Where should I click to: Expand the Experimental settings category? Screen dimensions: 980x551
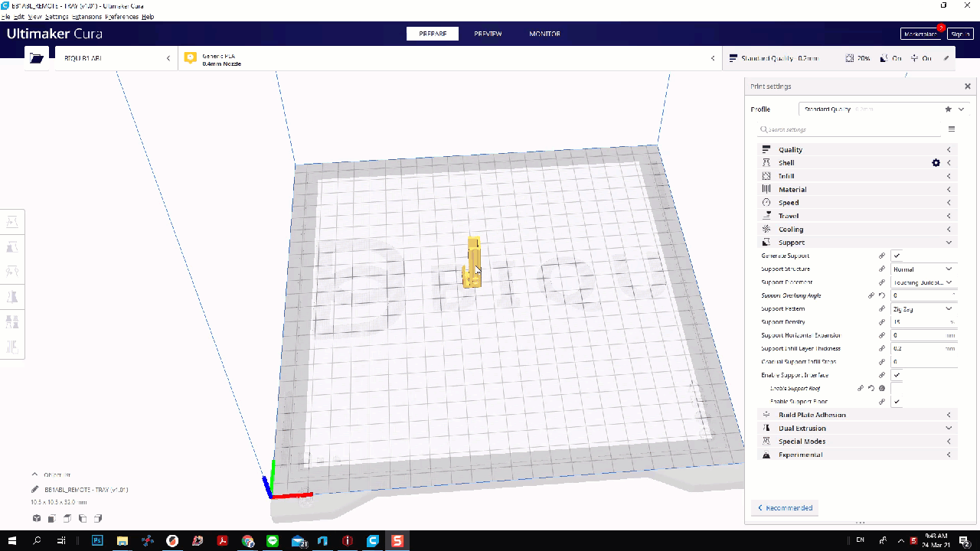(x=857, y=455)
